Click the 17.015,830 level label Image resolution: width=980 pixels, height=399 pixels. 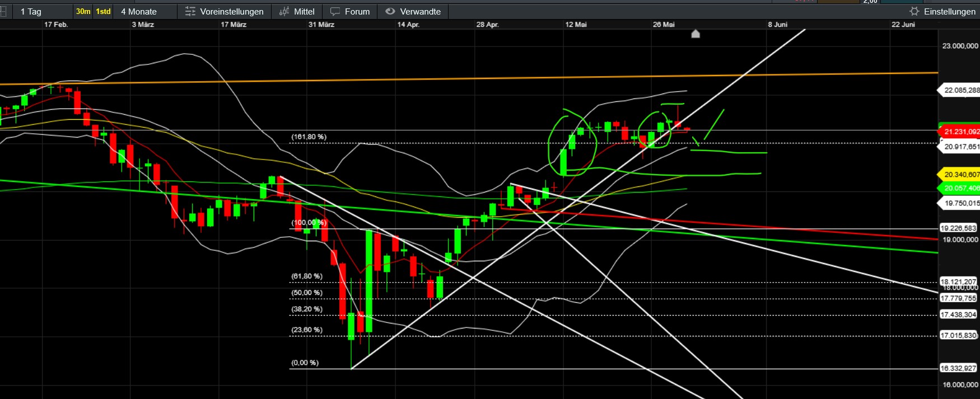958,335
